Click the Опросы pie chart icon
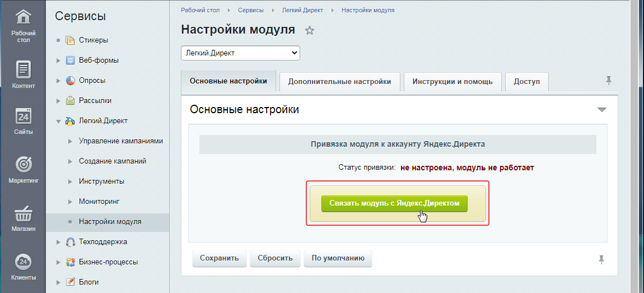 (70, 81)
